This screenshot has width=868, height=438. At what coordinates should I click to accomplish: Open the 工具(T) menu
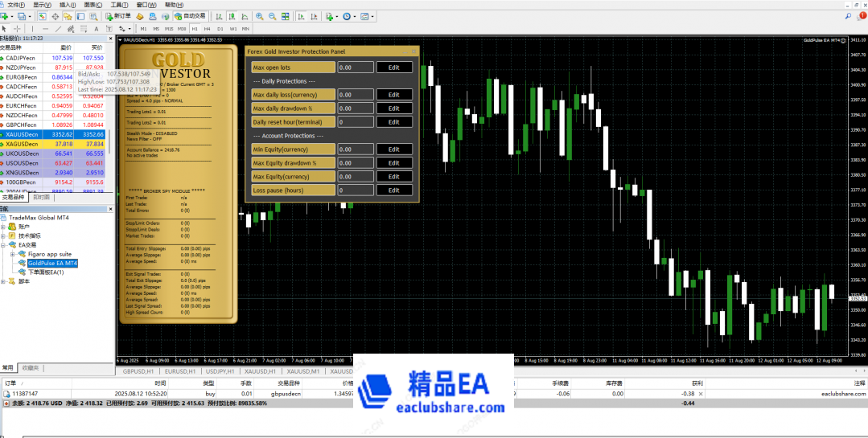pos(118,5)
